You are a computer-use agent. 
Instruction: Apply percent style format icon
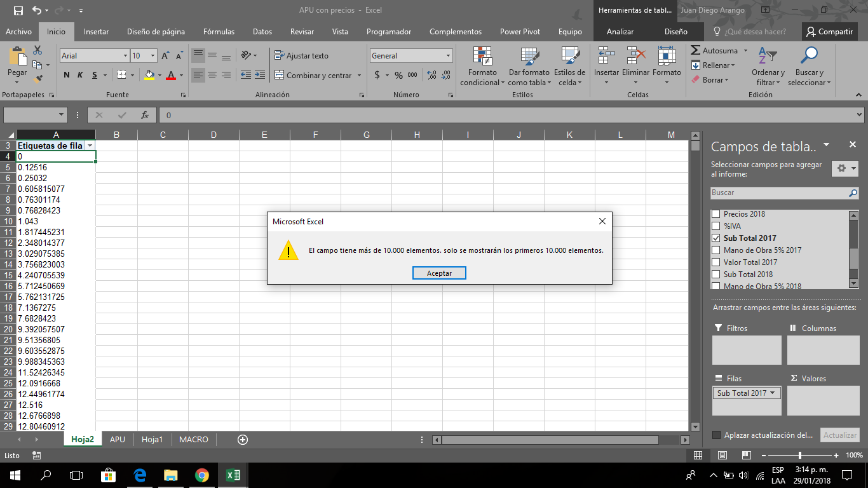398,75
